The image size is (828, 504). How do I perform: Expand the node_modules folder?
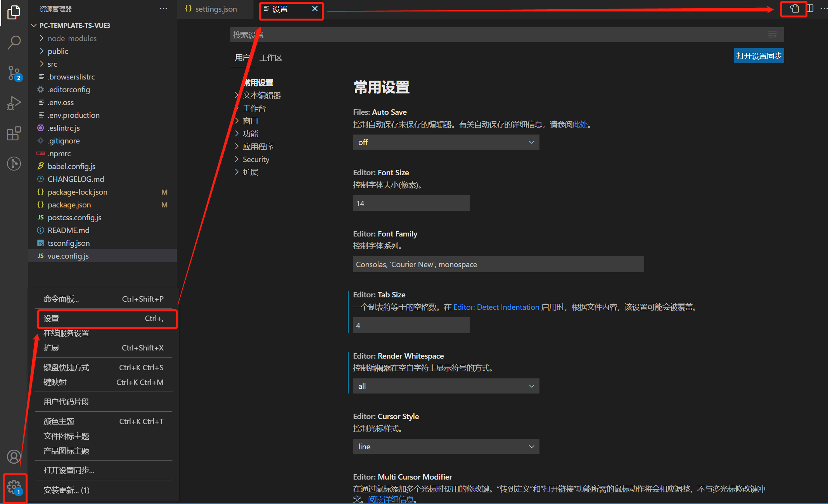[72, 38]
